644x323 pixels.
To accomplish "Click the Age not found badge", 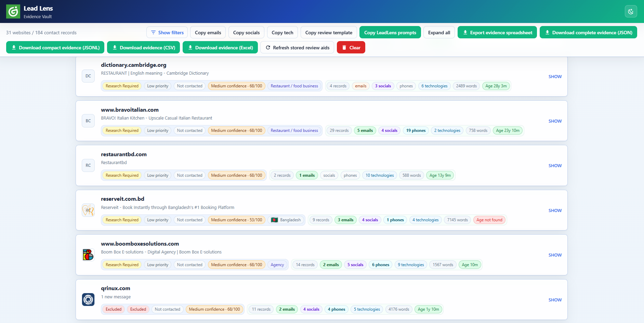I will [489, 220].
